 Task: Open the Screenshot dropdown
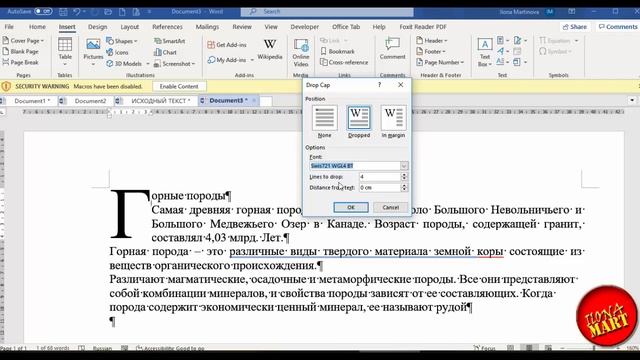[x=175, y=64]
